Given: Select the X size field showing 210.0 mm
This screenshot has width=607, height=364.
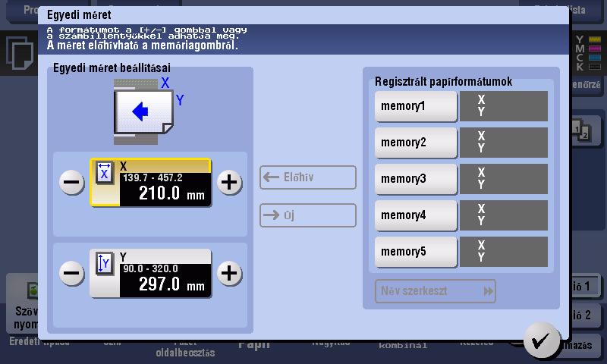Looking at the screenshot, I should click(x=150, y=182).
